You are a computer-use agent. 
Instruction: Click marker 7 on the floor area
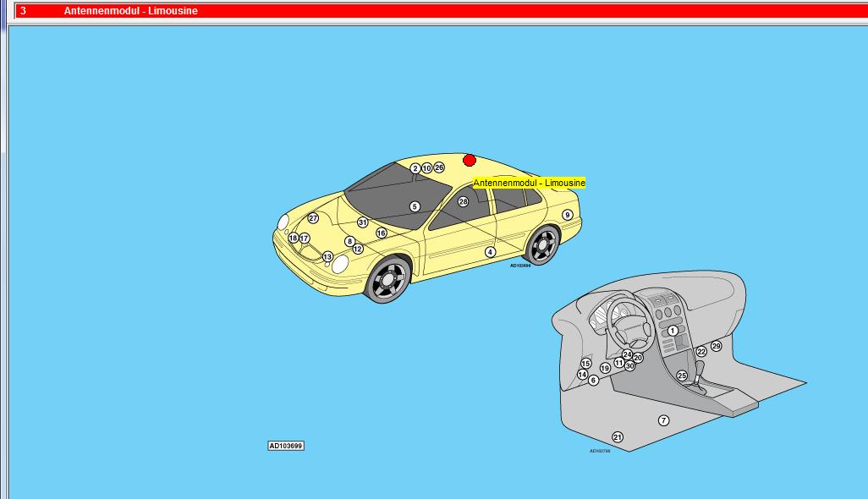[x=664, y=420]
